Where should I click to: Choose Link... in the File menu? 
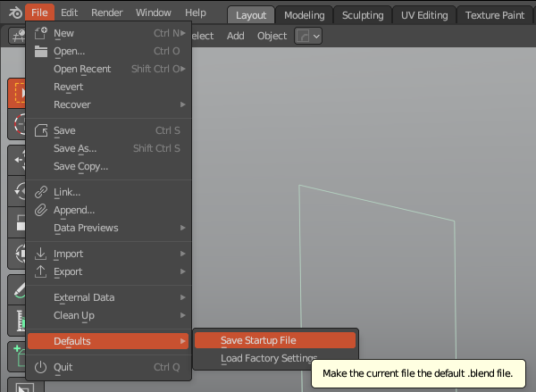point(108,192)
